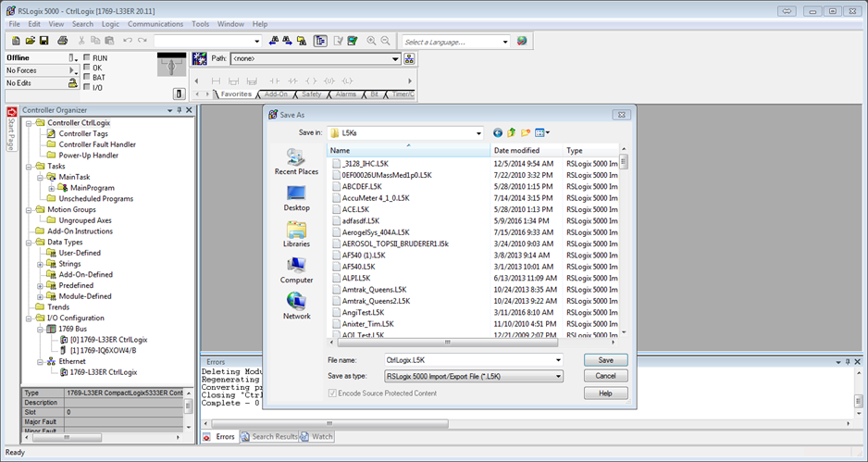The width and height of the screenshot is (868, 462).
Task: Click the I/O status indicator box
Action: 86,87
